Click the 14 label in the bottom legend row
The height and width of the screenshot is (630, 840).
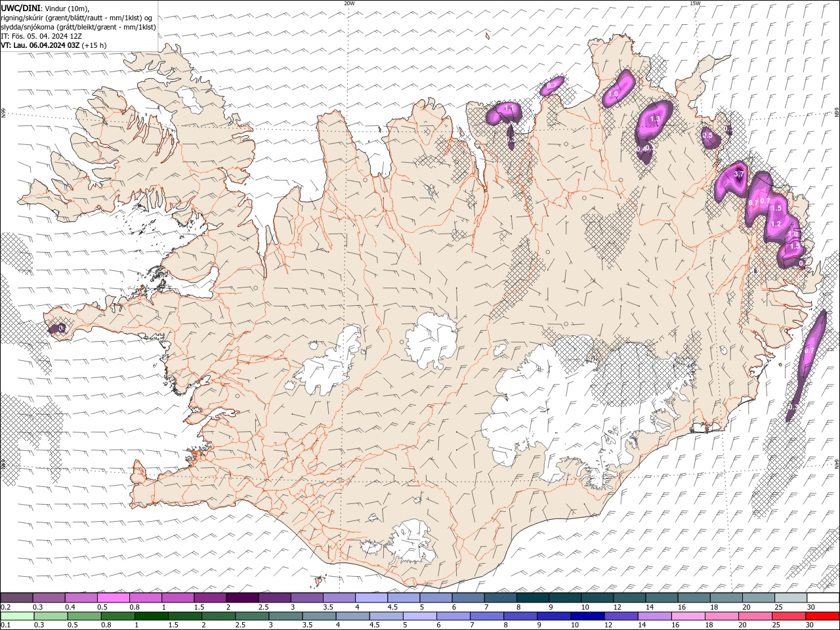(642, 625)
